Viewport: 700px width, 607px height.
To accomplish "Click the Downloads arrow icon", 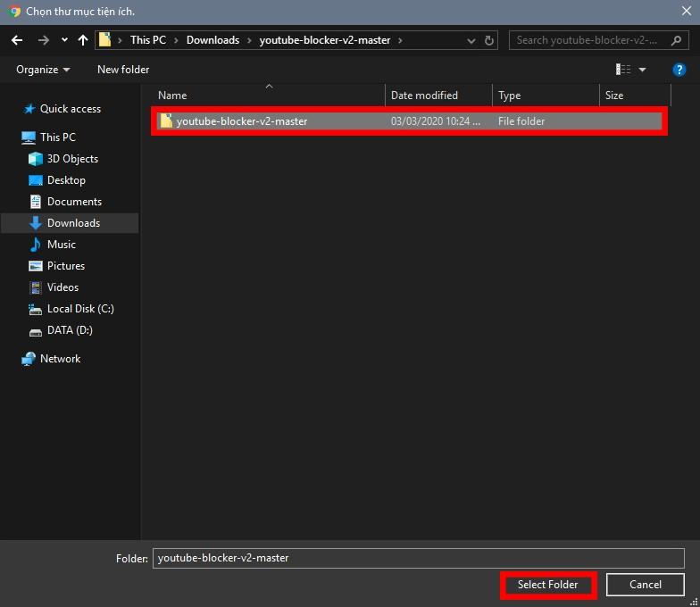I will [x=36, y=223].
